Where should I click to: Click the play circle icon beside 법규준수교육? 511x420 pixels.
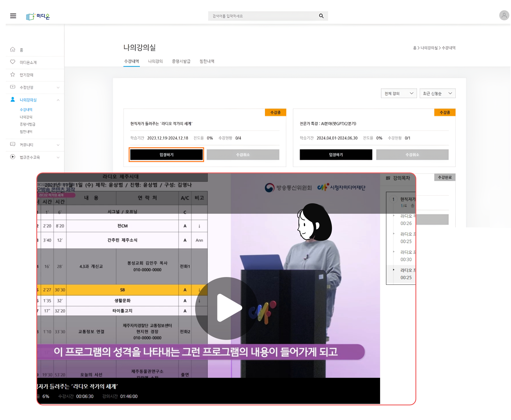click(x=13, y=157)
